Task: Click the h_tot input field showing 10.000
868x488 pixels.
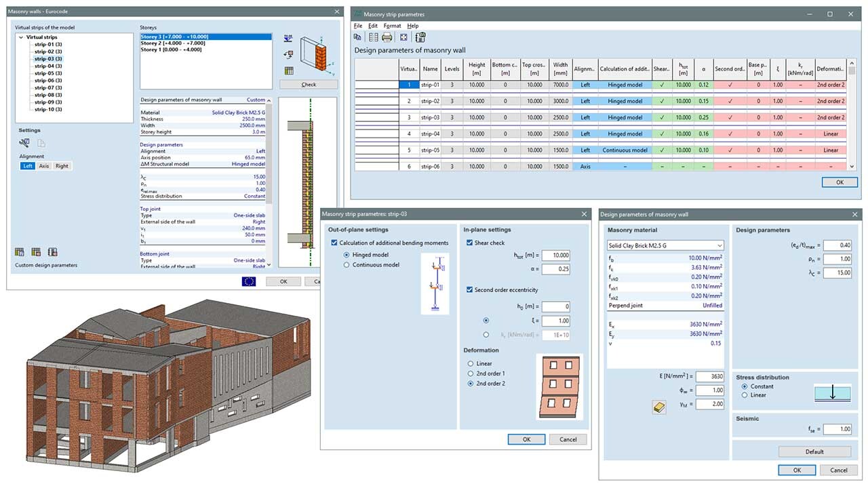Action: (555, 256)
